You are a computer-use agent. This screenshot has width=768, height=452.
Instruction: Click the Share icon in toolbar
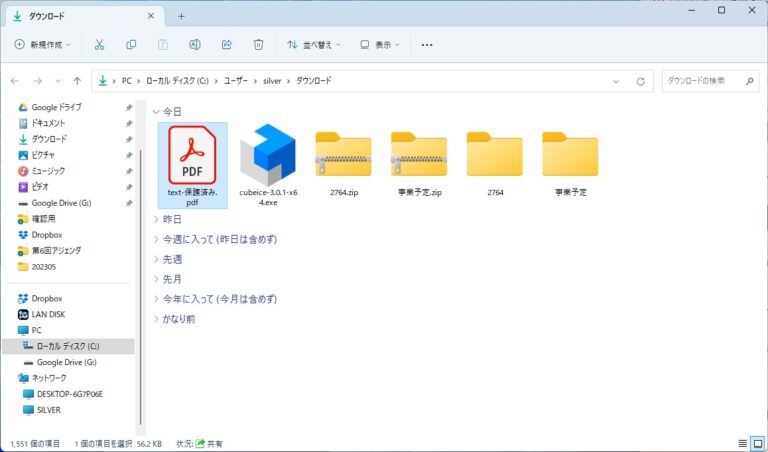pos(227,44)
